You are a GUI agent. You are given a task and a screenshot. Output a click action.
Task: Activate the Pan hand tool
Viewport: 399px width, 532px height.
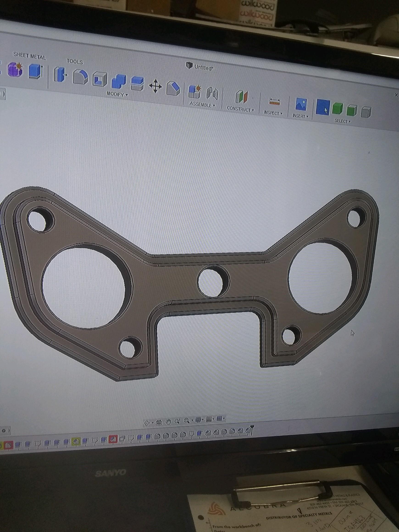tap(168, 422)
